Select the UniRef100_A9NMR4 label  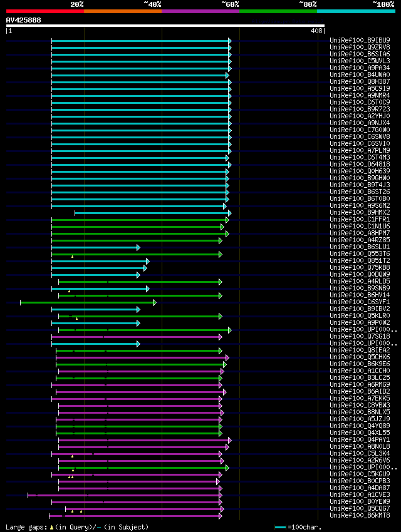[x=360, y=95]
